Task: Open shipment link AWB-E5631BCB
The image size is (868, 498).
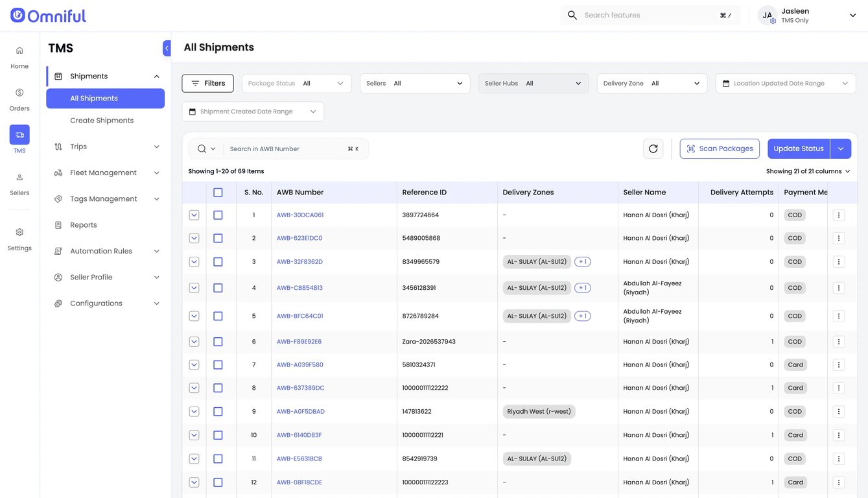Action: pyautogui.click(x=299, y=459)
